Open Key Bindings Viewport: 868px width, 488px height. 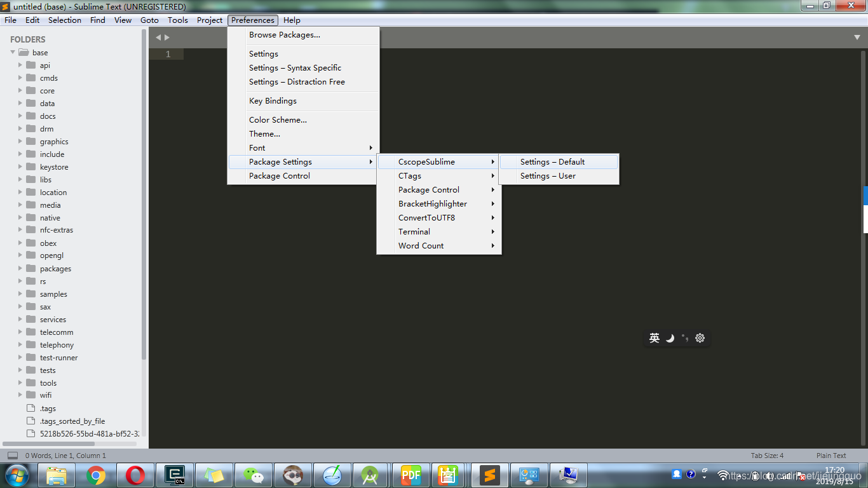point(304,101)
